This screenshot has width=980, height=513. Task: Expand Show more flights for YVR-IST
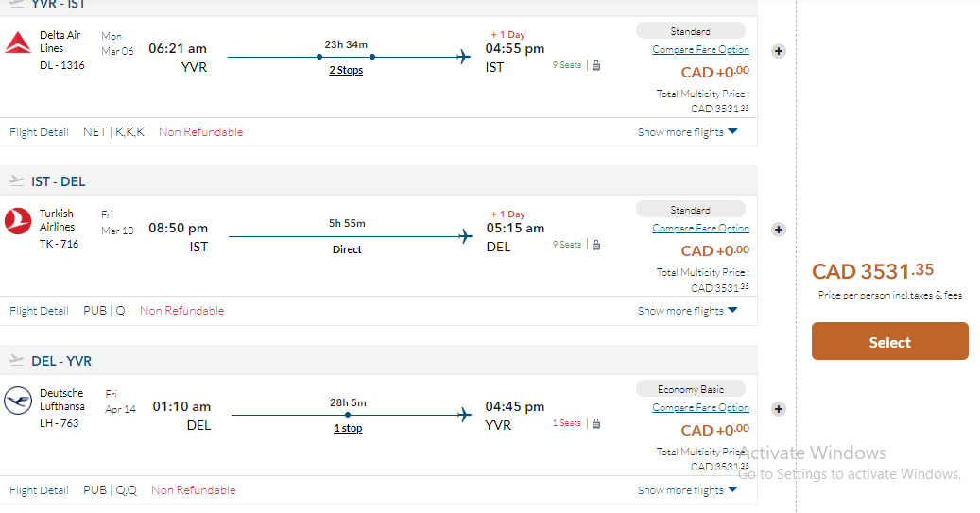coord(687,132)
